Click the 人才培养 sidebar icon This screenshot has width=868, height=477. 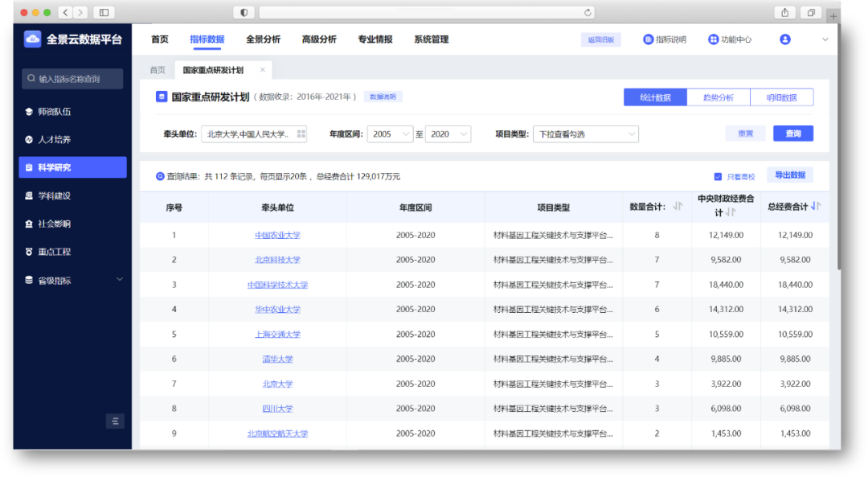pyautogui.click(x=29, y=140)
